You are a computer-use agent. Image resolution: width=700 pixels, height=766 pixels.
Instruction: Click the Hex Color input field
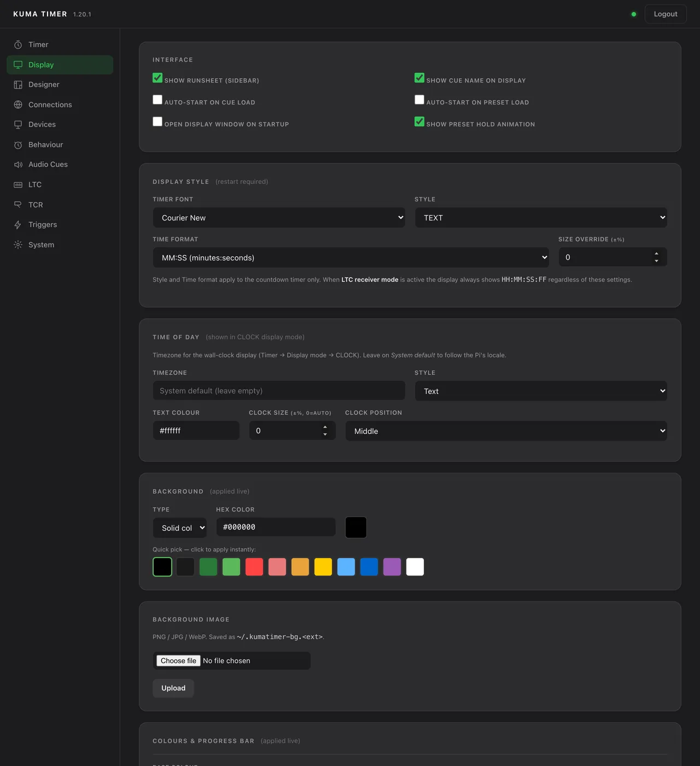pyautogui.click(x=276, y=527)
